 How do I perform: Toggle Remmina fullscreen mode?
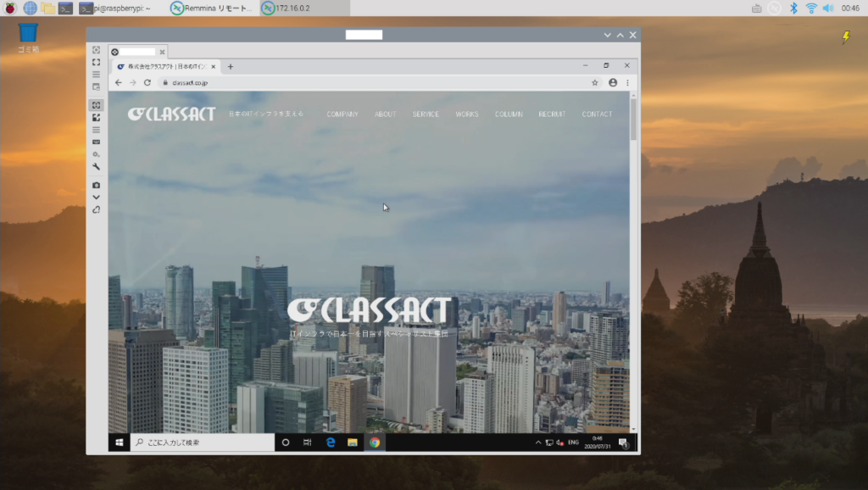[97, 63]
